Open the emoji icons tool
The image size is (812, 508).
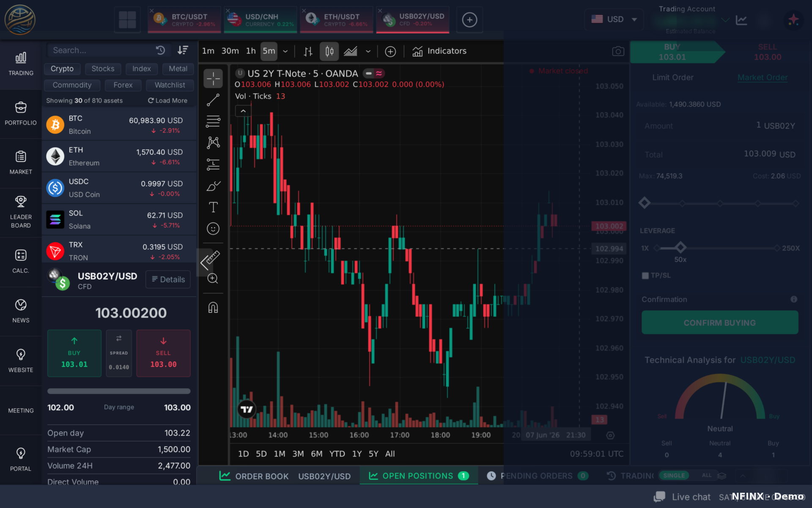(213, 229)
